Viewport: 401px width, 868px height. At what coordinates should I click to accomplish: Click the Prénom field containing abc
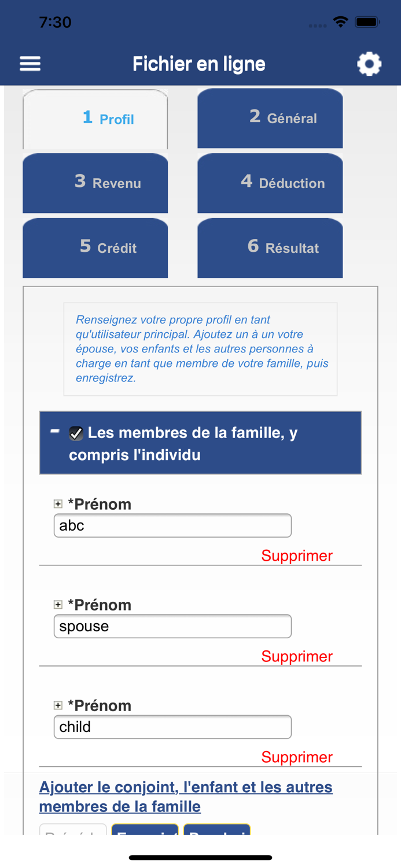172,525
